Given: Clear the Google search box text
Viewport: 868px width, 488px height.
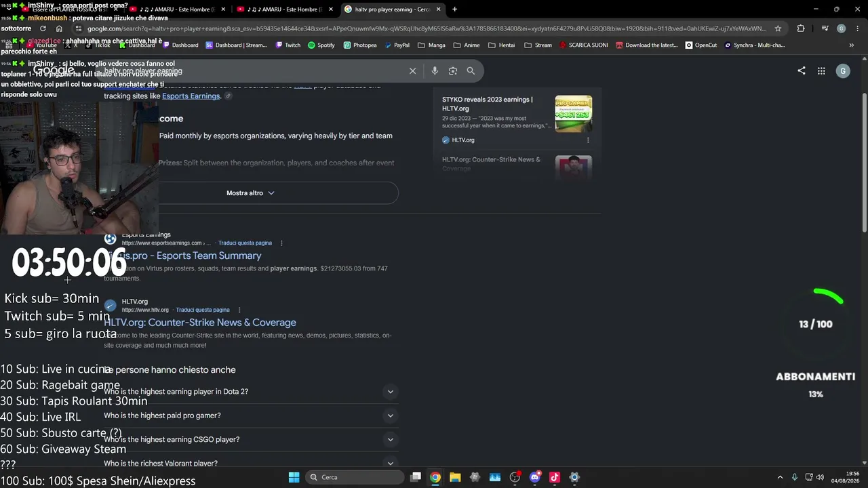Looking at the screenshot, I should [x=412, y=70].
